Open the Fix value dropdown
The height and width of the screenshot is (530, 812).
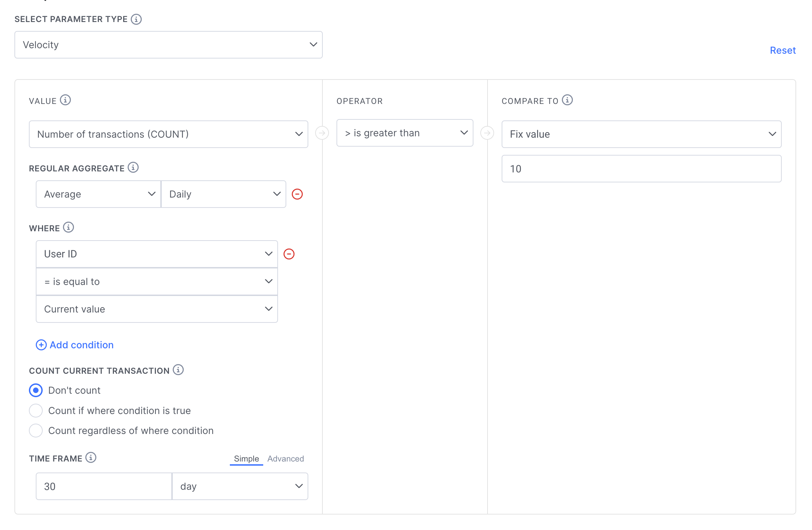(642, 134)
